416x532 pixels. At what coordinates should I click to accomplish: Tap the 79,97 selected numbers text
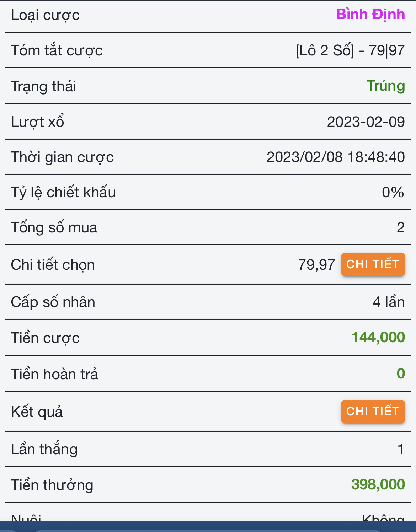(316, 265)
